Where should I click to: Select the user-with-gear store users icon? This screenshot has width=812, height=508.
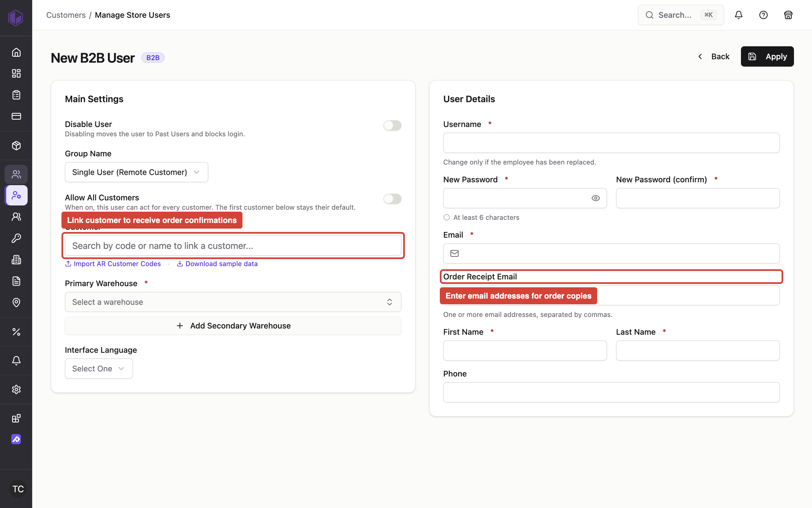coord(16,195)
